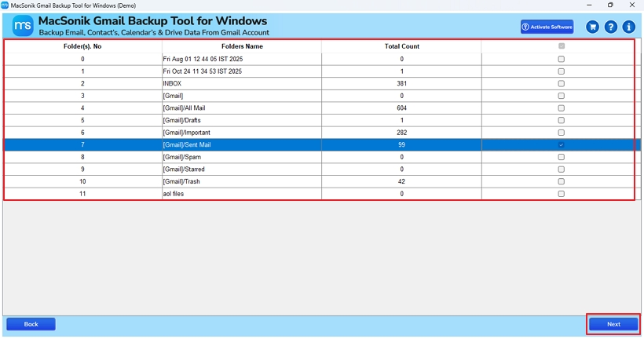The height and width of the screenshot is (339, 644).
Task: Check the aol files checkbox
Action: [561, 194]
